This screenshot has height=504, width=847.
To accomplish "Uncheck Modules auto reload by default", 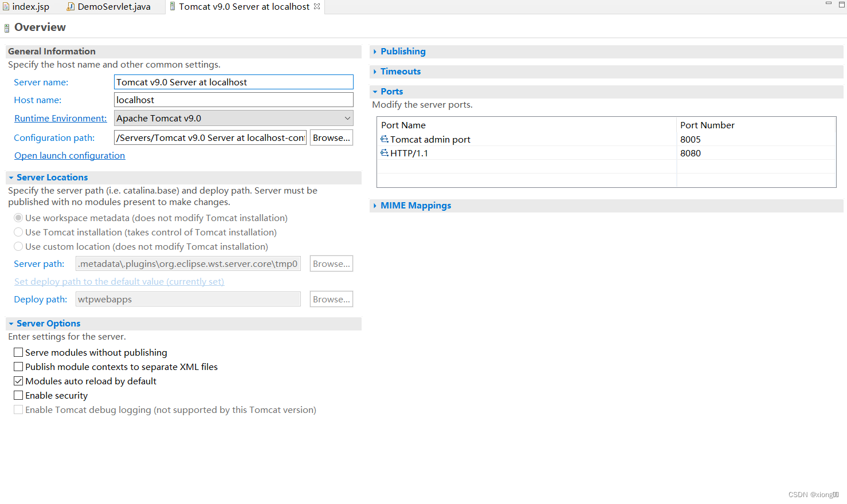I will [x=18, y=381].
